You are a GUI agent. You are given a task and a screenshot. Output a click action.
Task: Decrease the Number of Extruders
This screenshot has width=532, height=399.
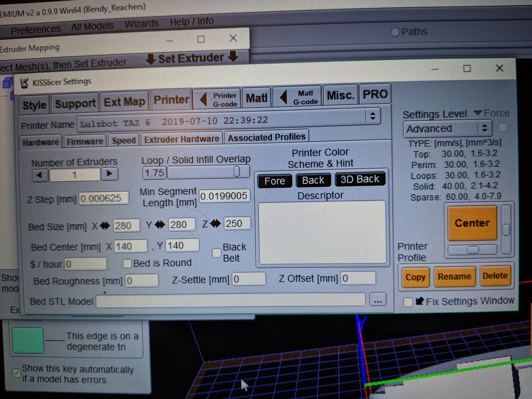(x=40, y=175)
